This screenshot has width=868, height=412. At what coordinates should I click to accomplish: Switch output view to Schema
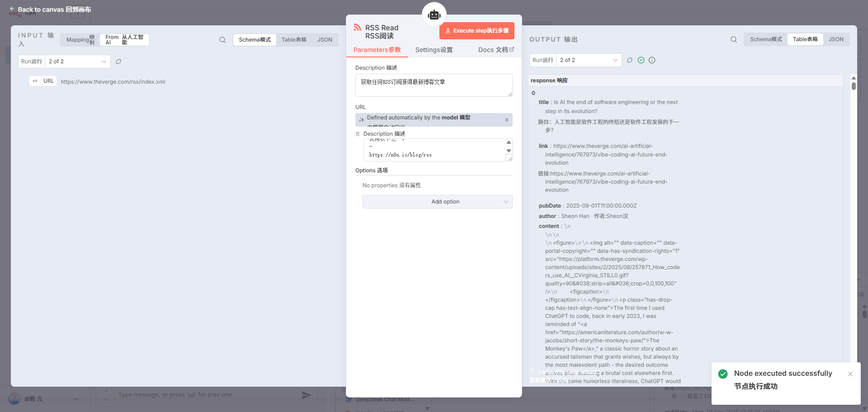pos(766,39)
